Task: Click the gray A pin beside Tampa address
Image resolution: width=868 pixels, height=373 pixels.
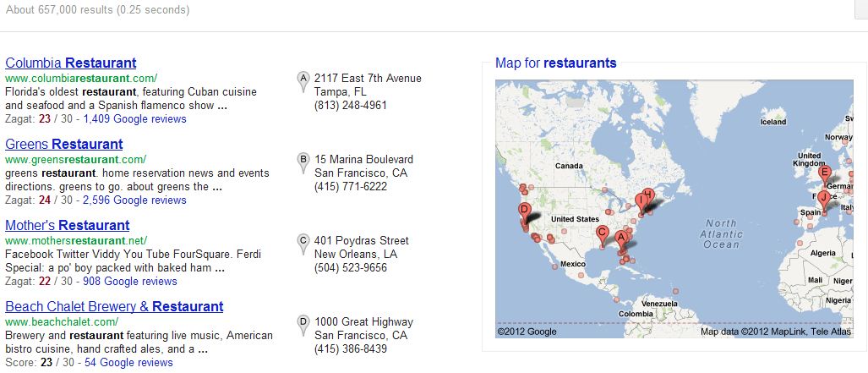Action: [x=303, y=80]
